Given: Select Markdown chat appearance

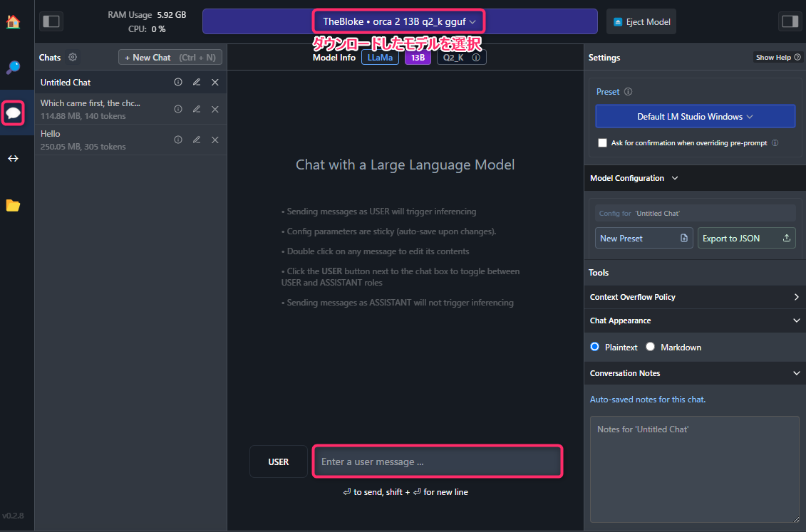Looking at the screenshot, I should [650, 347].
